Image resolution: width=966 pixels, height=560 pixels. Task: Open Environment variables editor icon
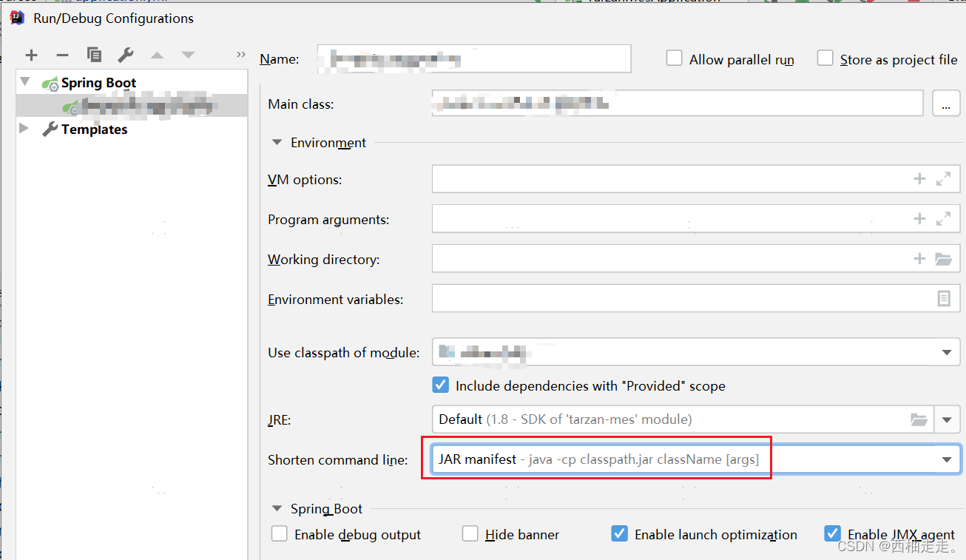click(x=944, y=298)
